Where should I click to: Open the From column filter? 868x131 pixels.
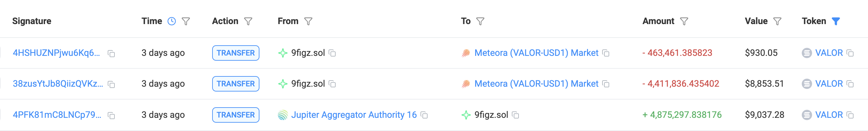(308, 22)
